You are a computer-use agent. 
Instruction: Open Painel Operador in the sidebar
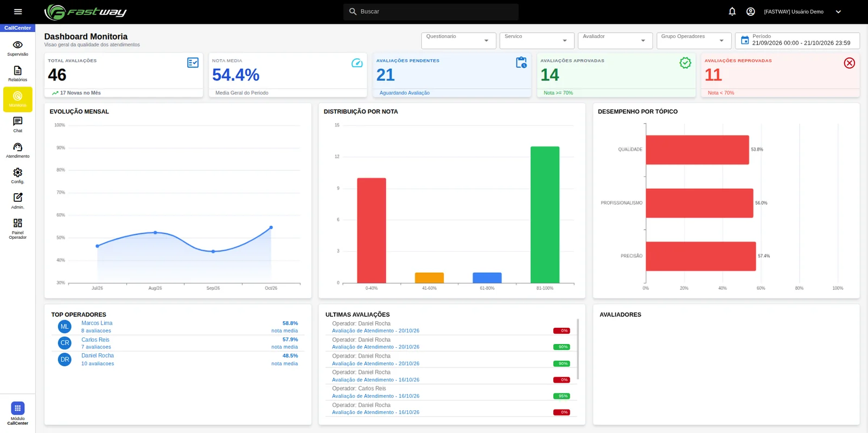point(18,228)
